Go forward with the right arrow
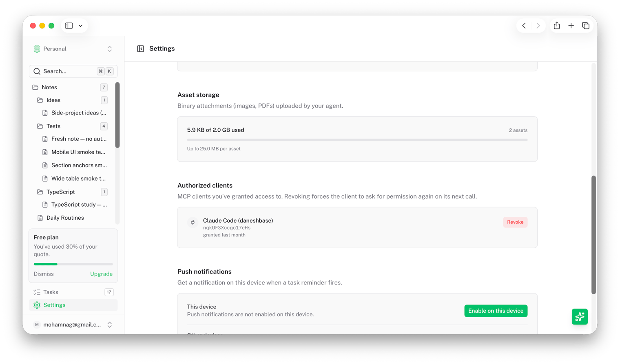This screenshot has width=620, height=364. point(538,26)
